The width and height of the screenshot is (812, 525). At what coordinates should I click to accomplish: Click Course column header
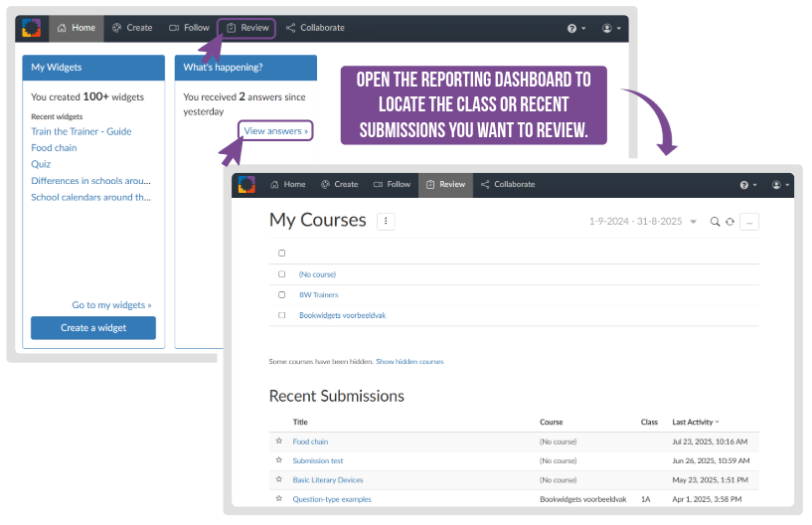pos(551,423)
